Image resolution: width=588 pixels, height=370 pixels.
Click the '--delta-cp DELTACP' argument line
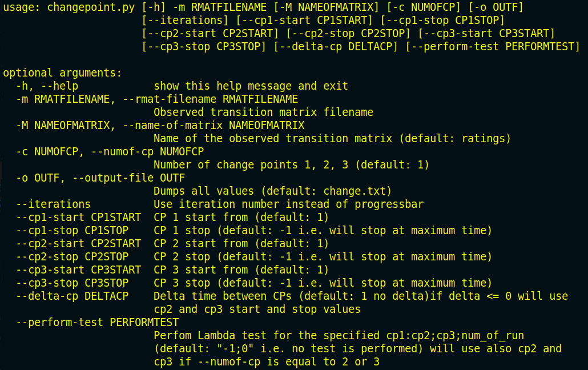tap(73, 296)
